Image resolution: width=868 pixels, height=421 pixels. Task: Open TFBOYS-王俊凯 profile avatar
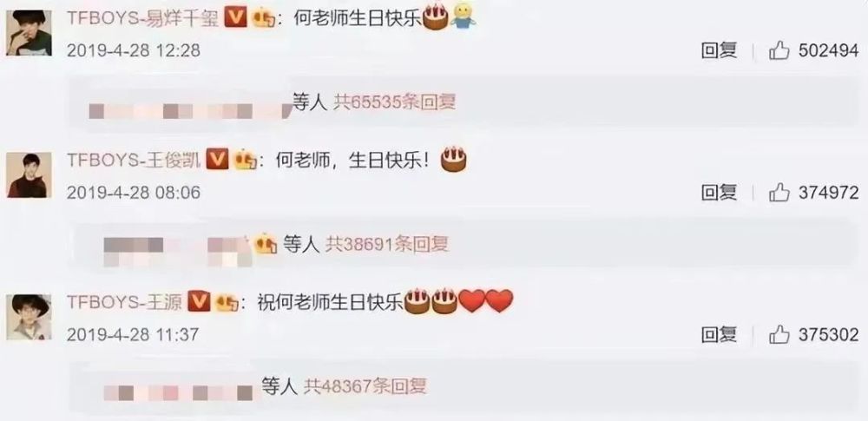pos(29,175)
